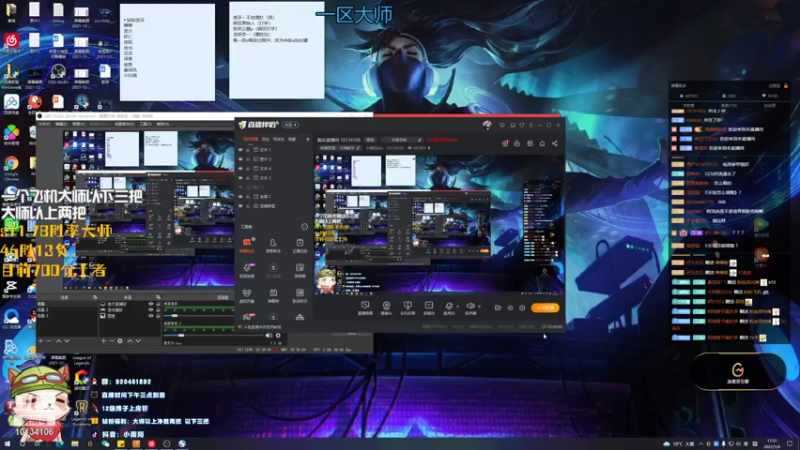Screen dimensions: 800x450
Task: Open the 编辑 menu in OBS
Action: (61, 124)
